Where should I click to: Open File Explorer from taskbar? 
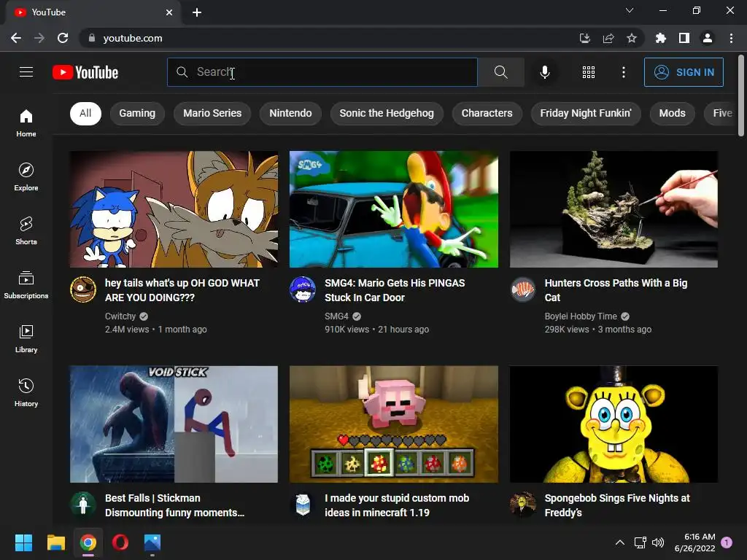click(55, 542)
